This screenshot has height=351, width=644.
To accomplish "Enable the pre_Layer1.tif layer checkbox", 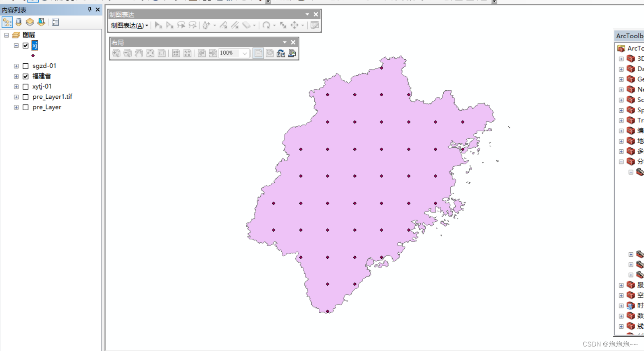I will pos(25,97).
